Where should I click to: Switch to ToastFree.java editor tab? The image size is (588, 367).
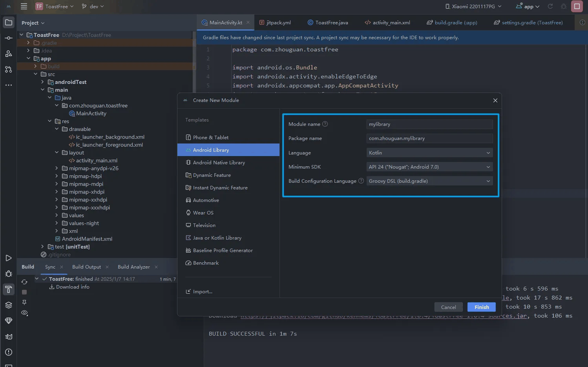click(x=328, y=22)
